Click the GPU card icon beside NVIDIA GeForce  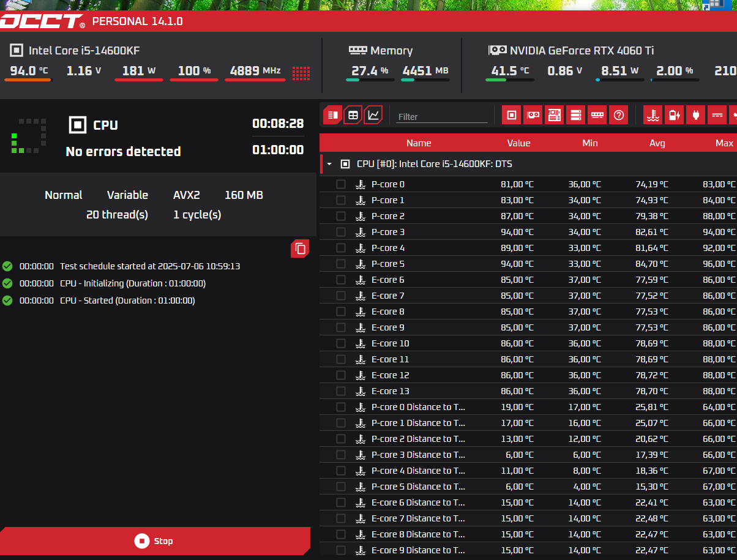[497, 50]
